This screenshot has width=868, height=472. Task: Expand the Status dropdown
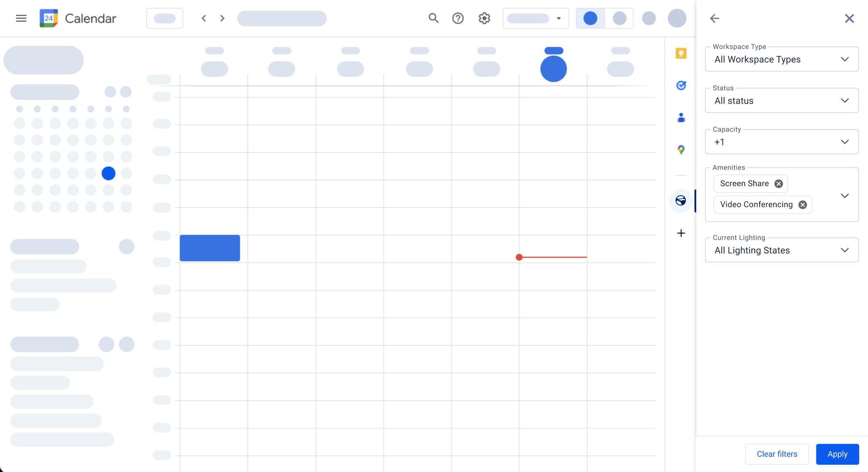point(845,101)
